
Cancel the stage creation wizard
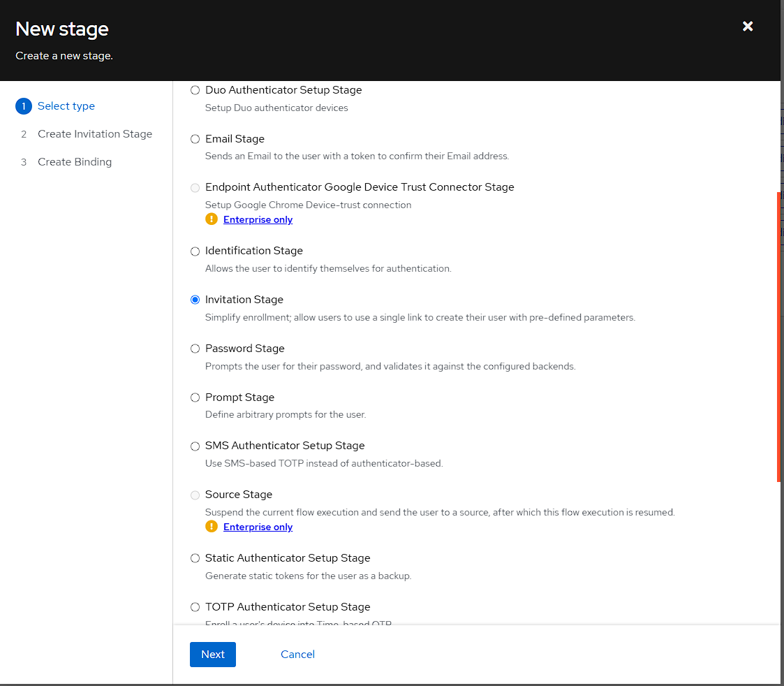(297, 655)
